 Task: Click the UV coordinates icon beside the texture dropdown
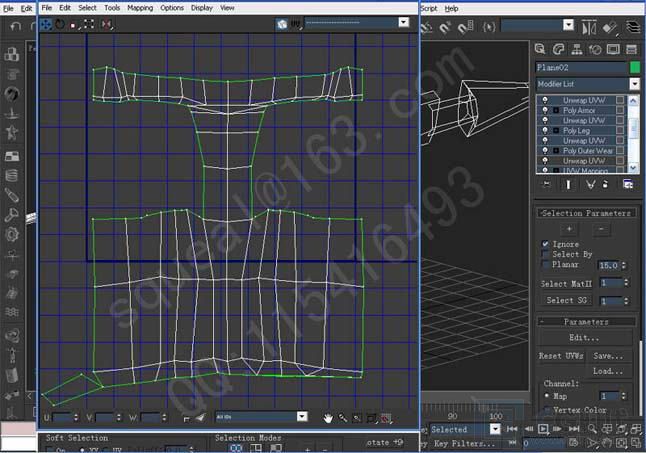point(296,24)
